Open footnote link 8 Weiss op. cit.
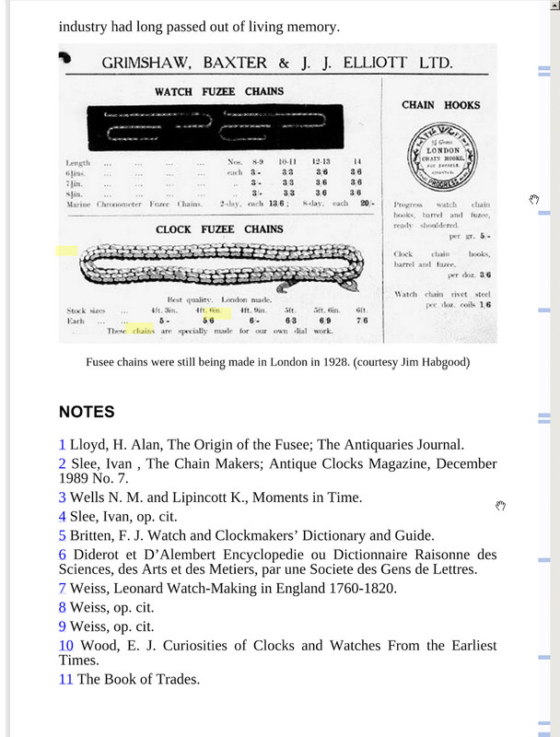 tap(62, 608)
